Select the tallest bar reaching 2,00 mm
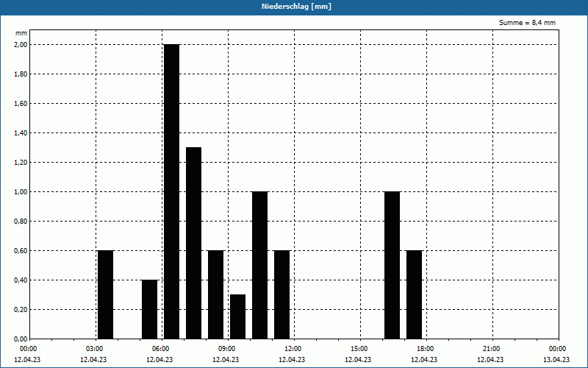The height and width of the screenshot is (368, 588). [172, 191]
